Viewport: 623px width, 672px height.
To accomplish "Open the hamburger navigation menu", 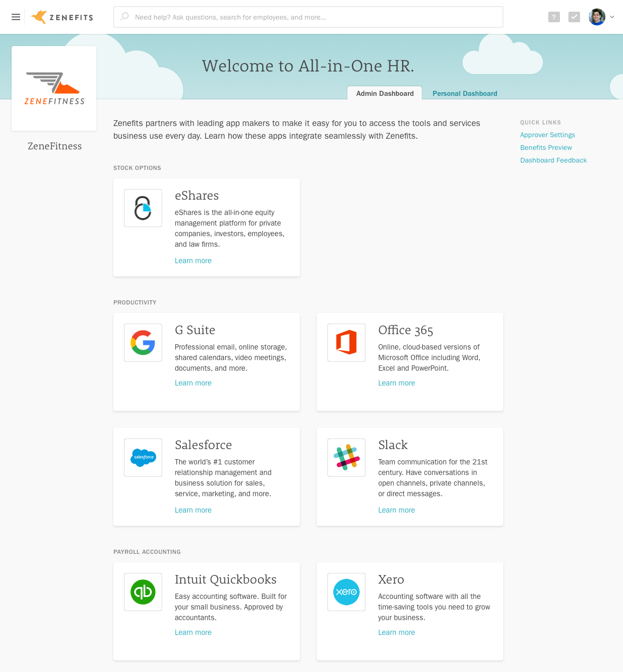I will [16, 17].
